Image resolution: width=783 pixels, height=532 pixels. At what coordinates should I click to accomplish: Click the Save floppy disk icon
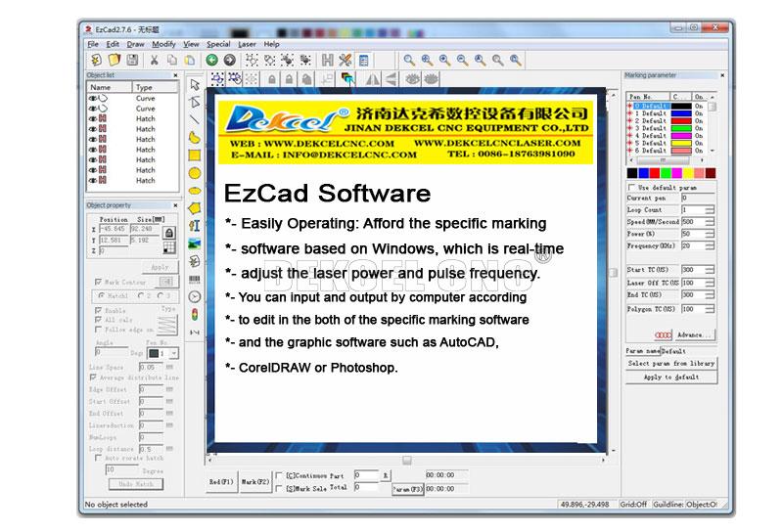click(132, 61)
